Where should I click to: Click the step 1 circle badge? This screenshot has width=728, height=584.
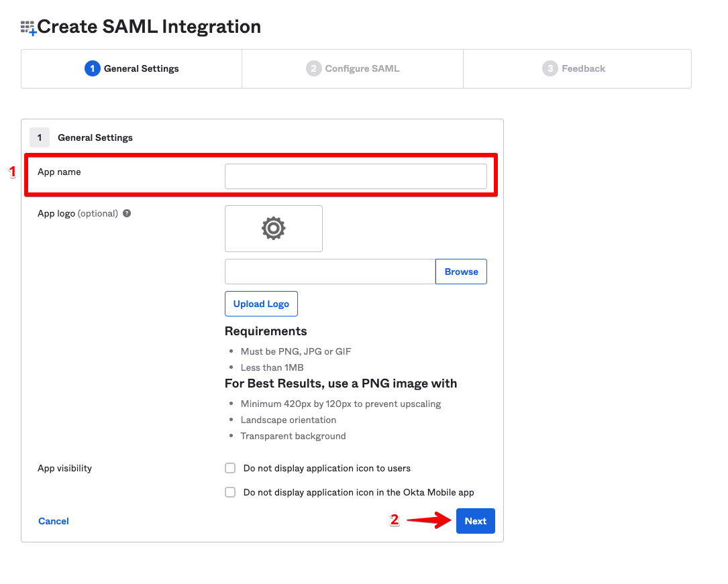[x=93, y=68]
